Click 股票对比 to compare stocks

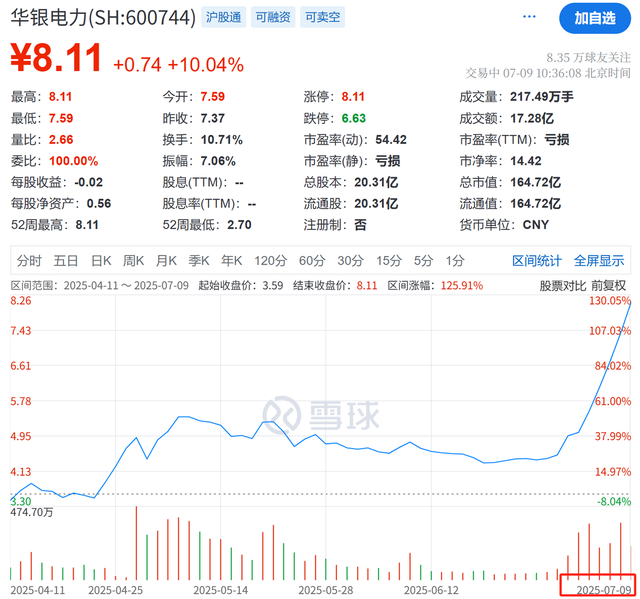pos(562,286)
